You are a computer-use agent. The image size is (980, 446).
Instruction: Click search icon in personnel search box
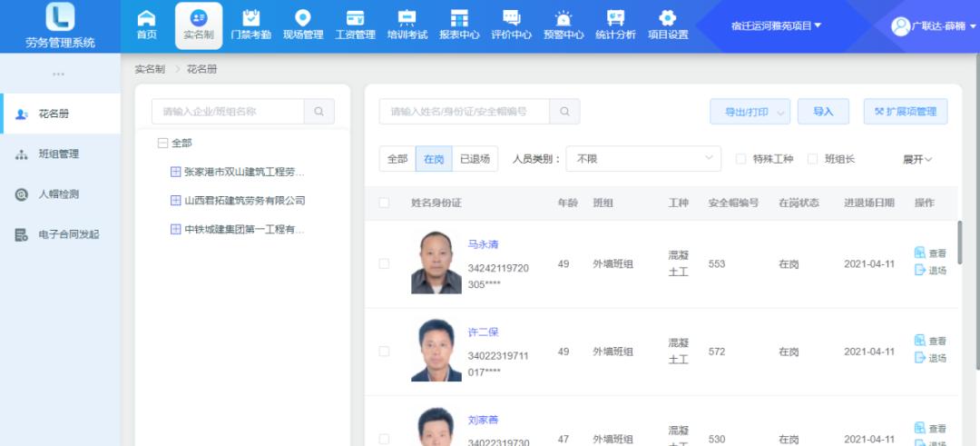pyautogui.click(x=564, y=112)
